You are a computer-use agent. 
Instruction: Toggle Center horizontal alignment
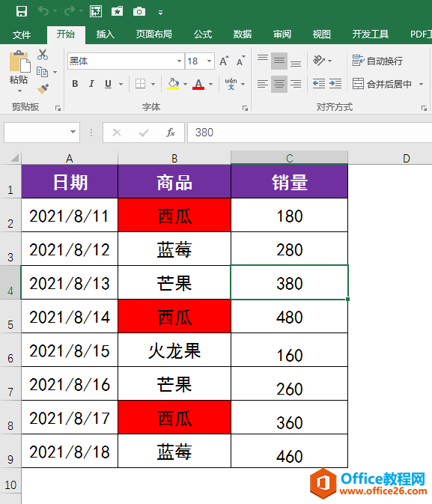[279, 84]
